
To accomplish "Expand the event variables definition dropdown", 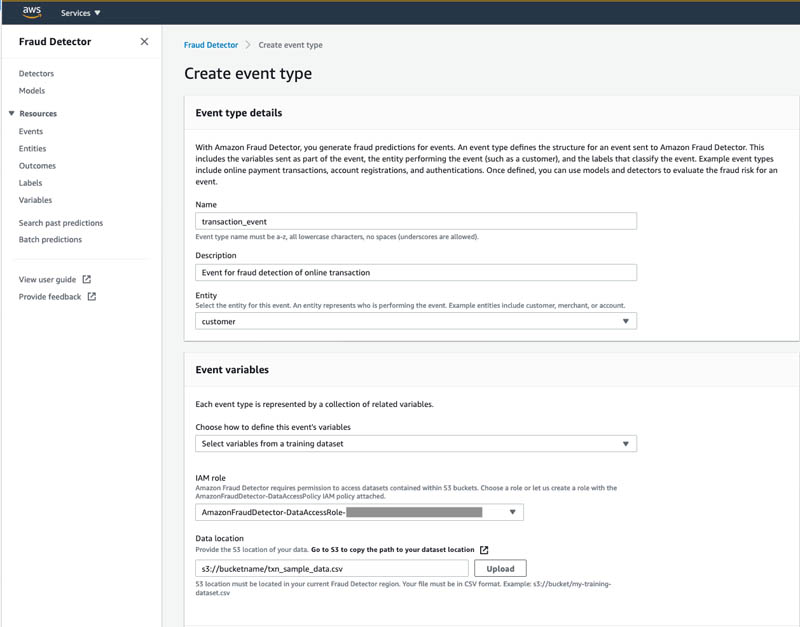I will coord(416,444).
